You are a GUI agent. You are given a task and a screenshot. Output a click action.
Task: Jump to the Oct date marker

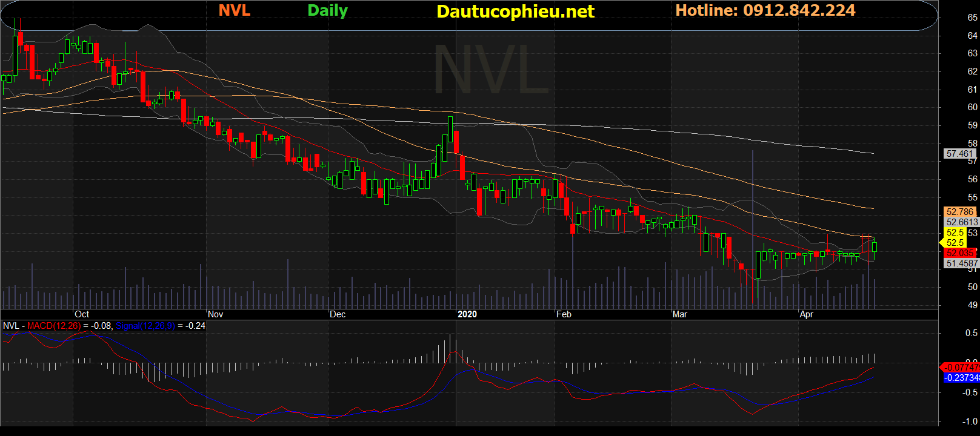82,314
